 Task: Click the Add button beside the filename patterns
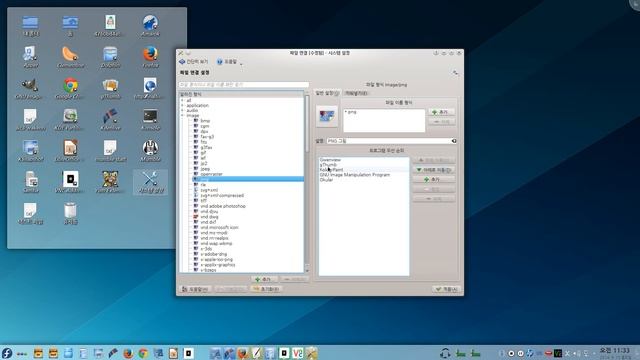(x=442, y=112)
